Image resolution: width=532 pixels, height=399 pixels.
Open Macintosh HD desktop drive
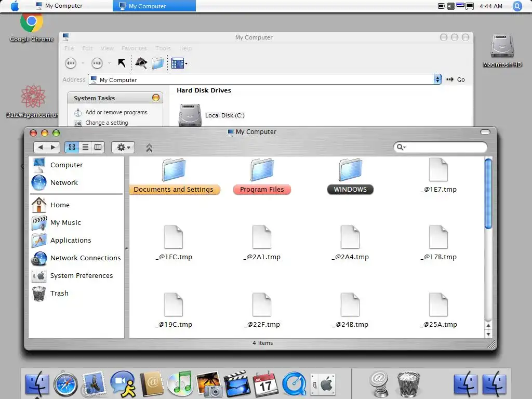point(502,50)
